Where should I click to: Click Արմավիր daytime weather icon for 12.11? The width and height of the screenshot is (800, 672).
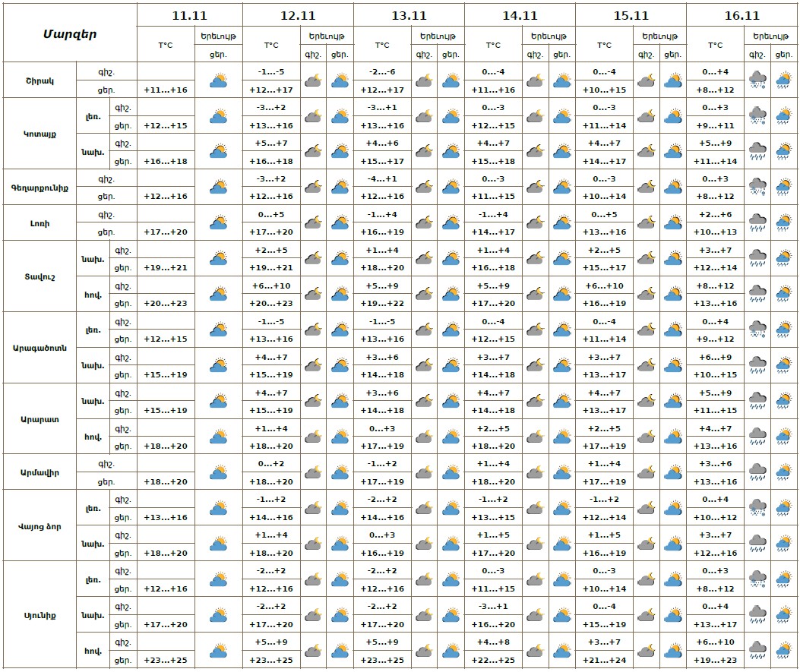pyautogui.click(x=340, y=472)
